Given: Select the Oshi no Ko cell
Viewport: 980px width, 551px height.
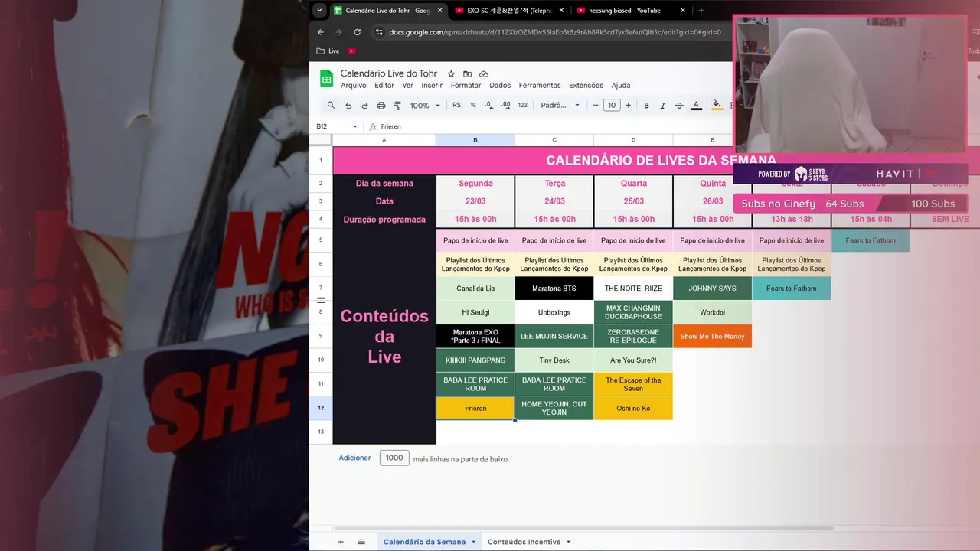Looking at the screenshot, I should [x=633, y=408].
